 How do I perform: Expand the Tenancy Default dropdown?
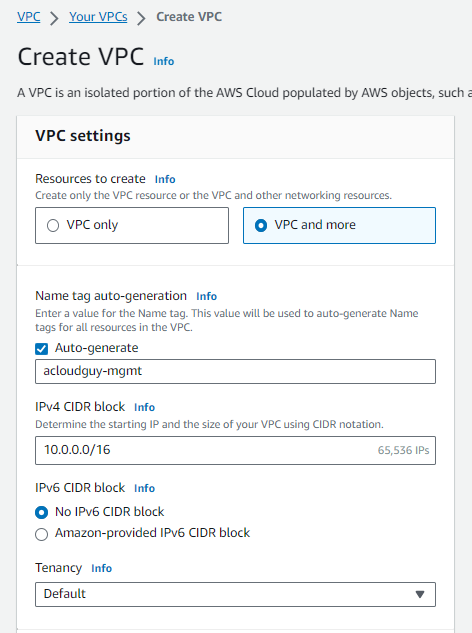pyautogui.click(x=235, y=594)
